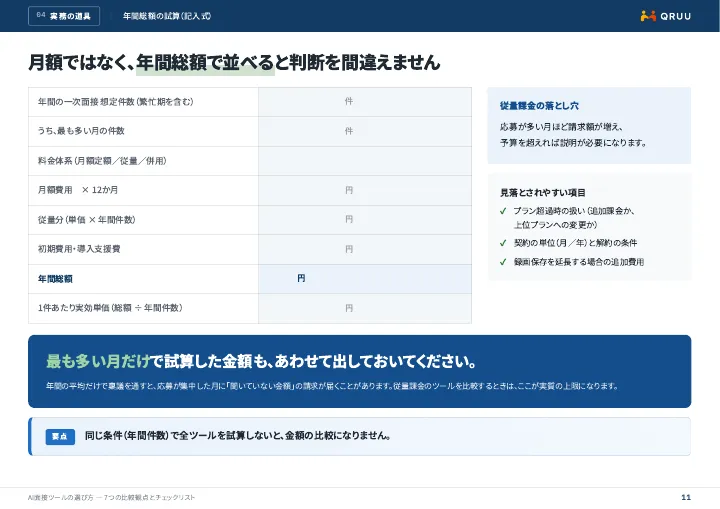
Task: Click input field for 初期費用・導入支援費
Action: [x=365, y=249]
